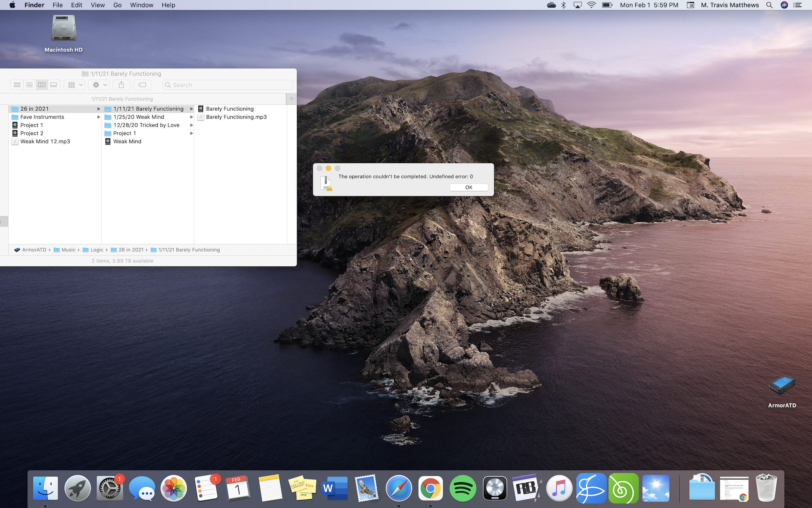This screenshot has height=508, width=812.
Task: Switch Finder to gallery view
Action: coord(54,85)
